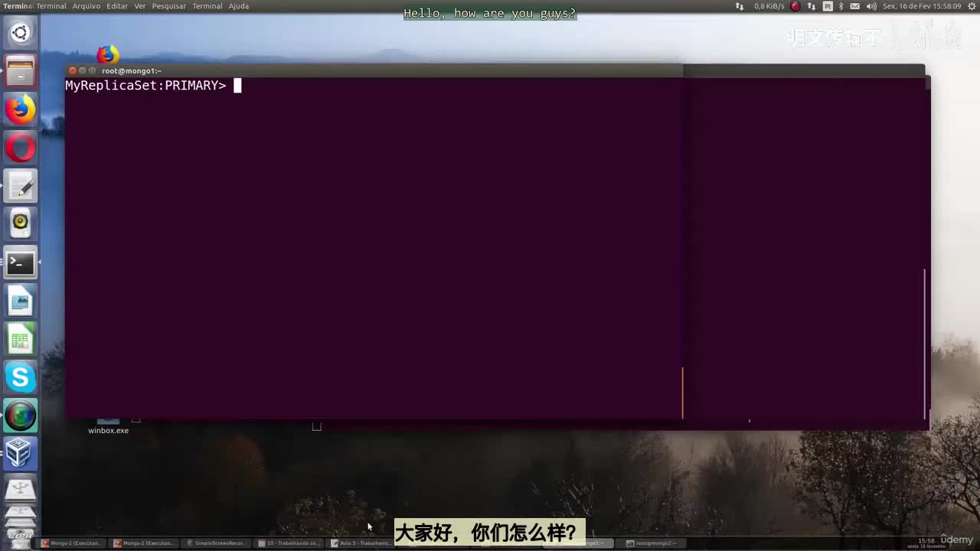Open the Terminal application menu
980x551 pixels.
51,6
